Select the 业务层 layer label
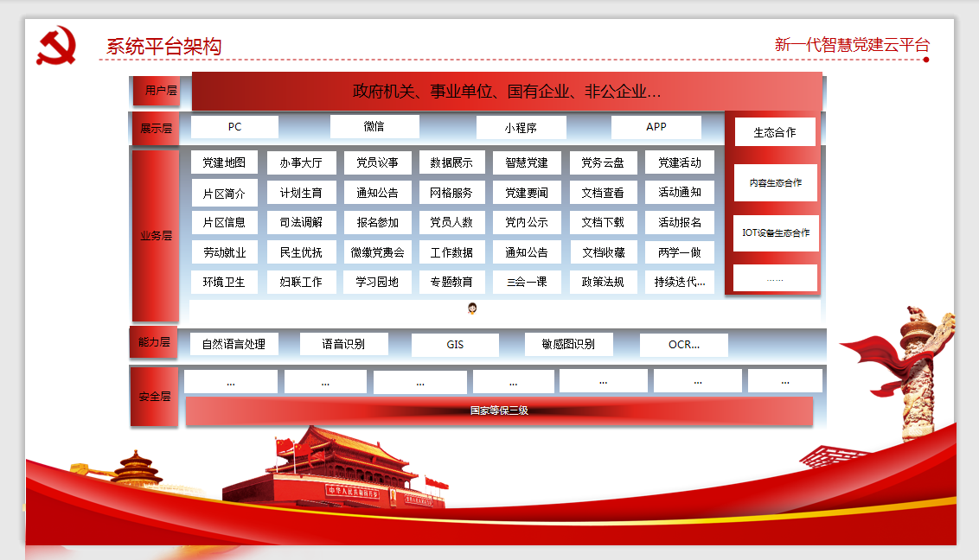979x560 pixels. (156, 235)
